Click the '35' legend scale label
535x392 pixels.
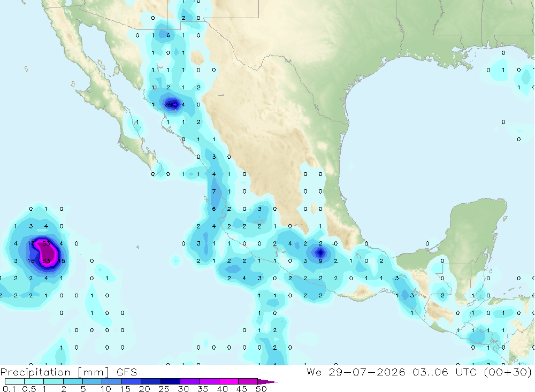[x=203, y=389]
